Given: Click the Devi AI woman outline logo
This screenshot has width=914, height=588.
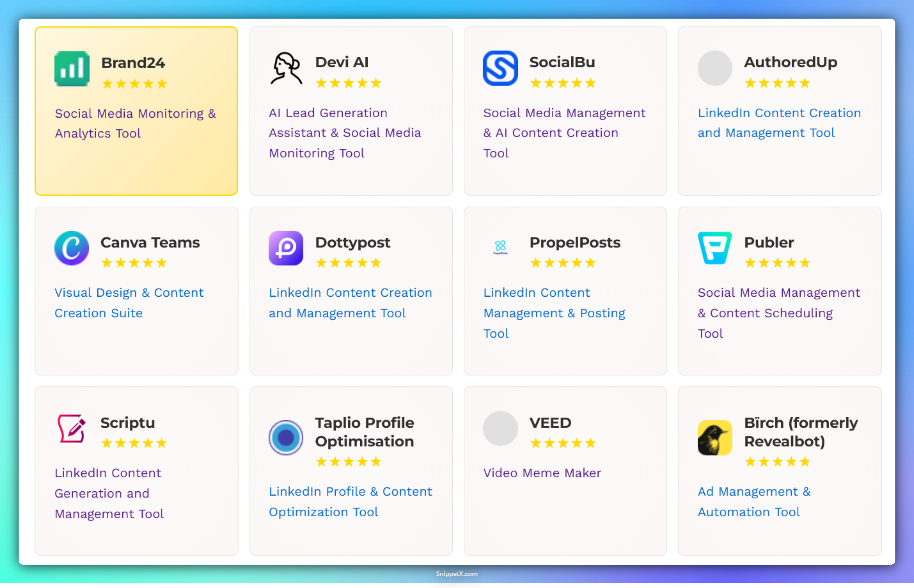Looking at the screenshot, I should tap(286, 68).
